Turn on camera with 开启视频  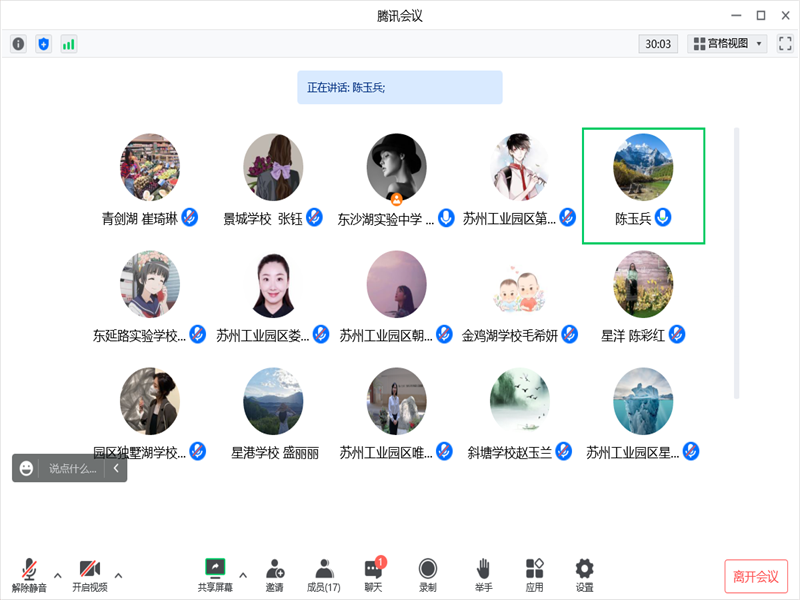[x=90, y=575]
